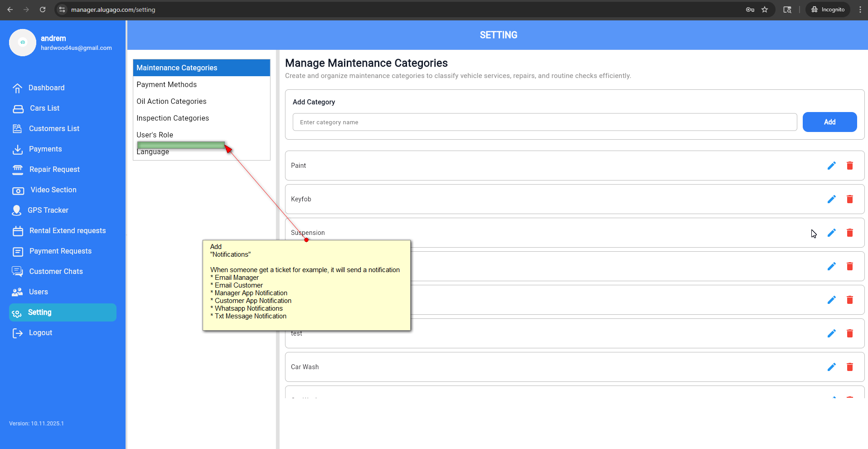Click the edit pencil for Paint category
The height and width of the screenshot is (449, 868).
point(831,166)
